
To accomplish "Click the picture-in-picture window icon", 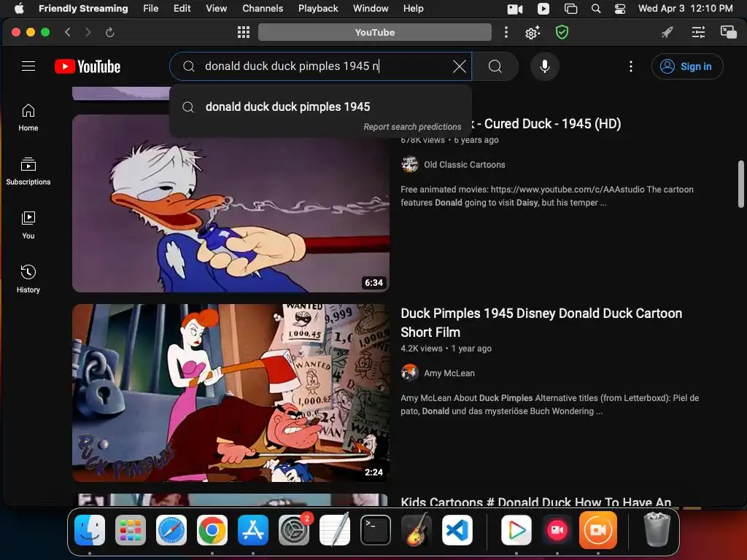I will pyautogui.click(x=729, y=32).
